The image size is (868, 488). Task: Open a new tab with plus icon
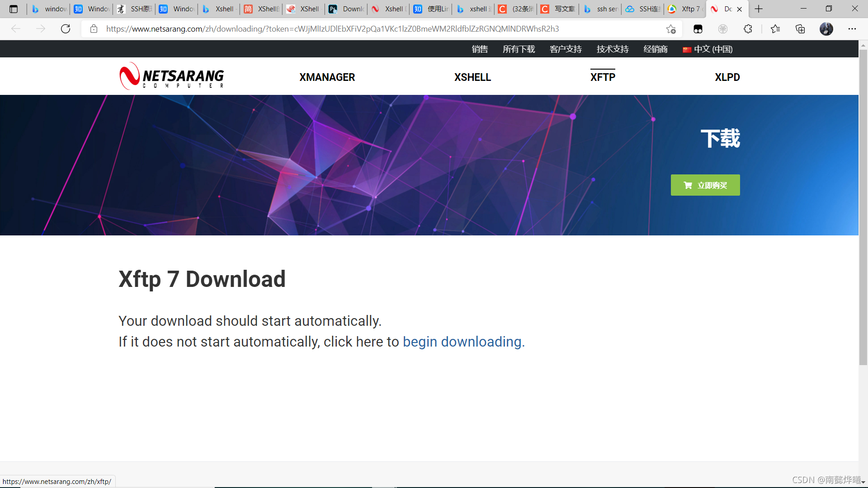pos(759,9)
